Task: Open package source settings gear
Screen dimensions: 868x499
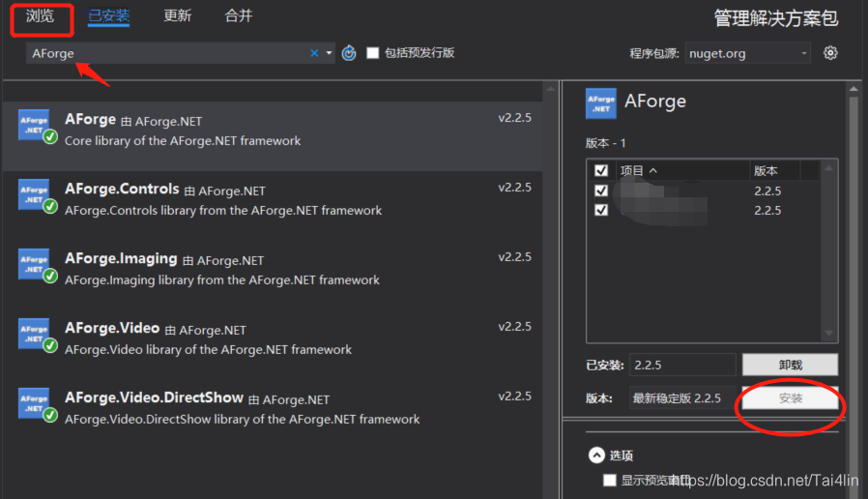Action: coord(830,53)
